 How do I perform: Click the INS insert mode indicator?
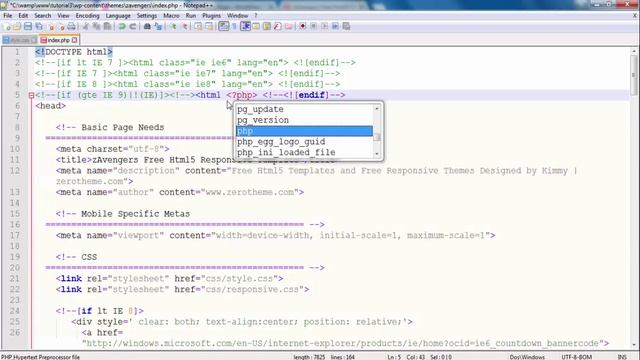coord(622,357)
